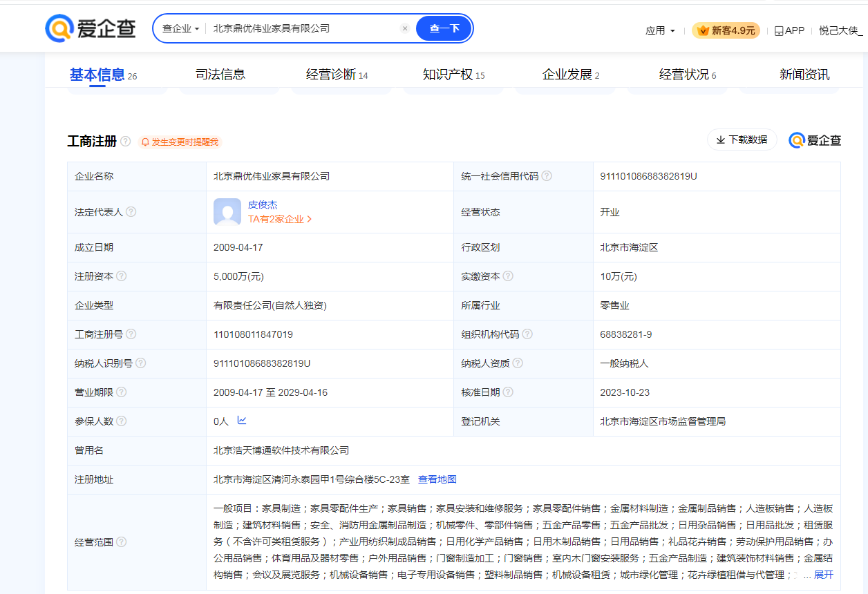Click 营业期限 value 2009-04-17 至 2029-04-16

(x=271, y=392)
